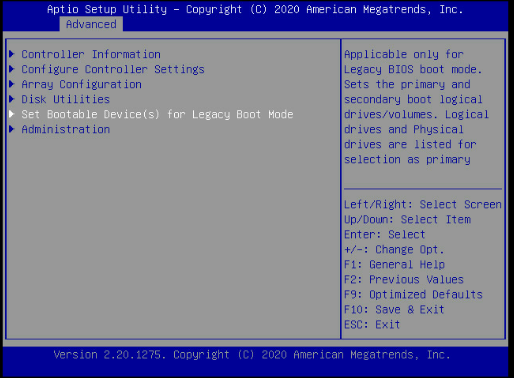
Task: Click the triangle icon before Disk Utilities
Action: 12,99
